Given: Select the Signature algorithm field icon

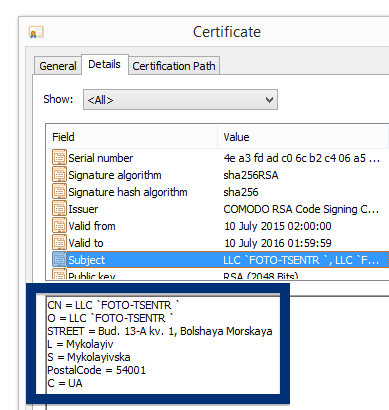Looking at the screenshot, I should coord(59,175).
